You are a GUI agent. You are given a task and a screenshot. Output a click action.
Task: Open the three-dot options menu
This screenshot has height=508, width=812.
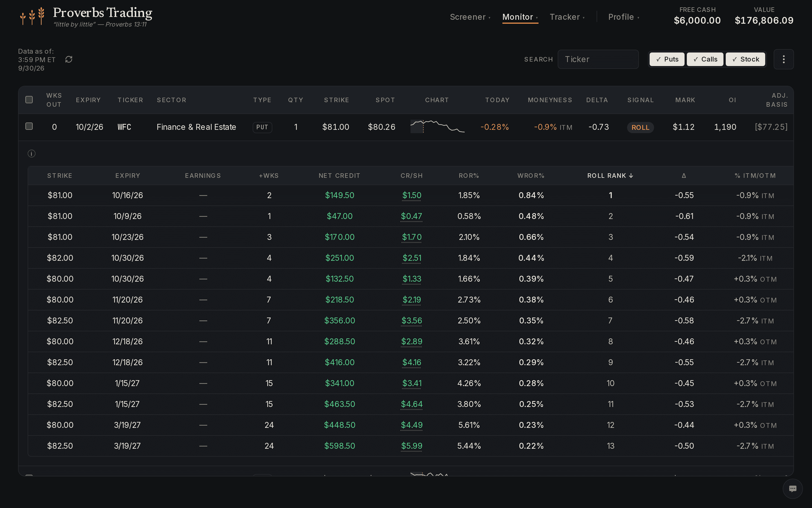784,60
